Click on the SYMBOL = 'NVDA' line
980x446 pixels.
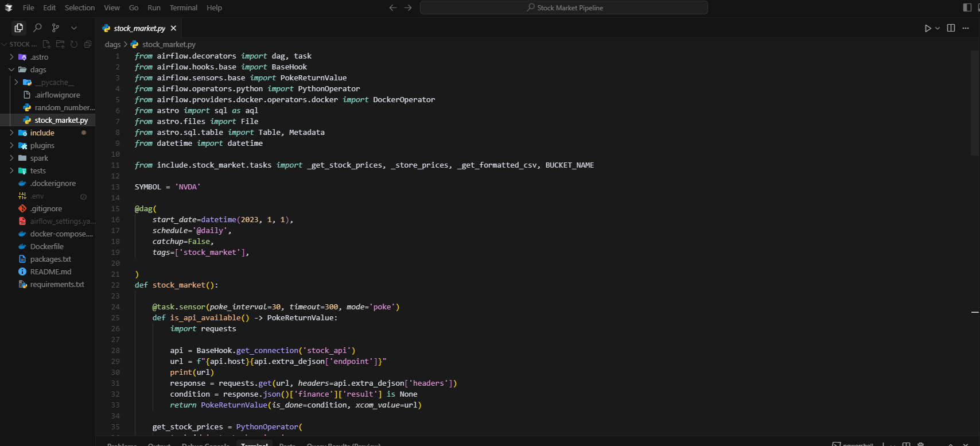(x=168, y=187)
